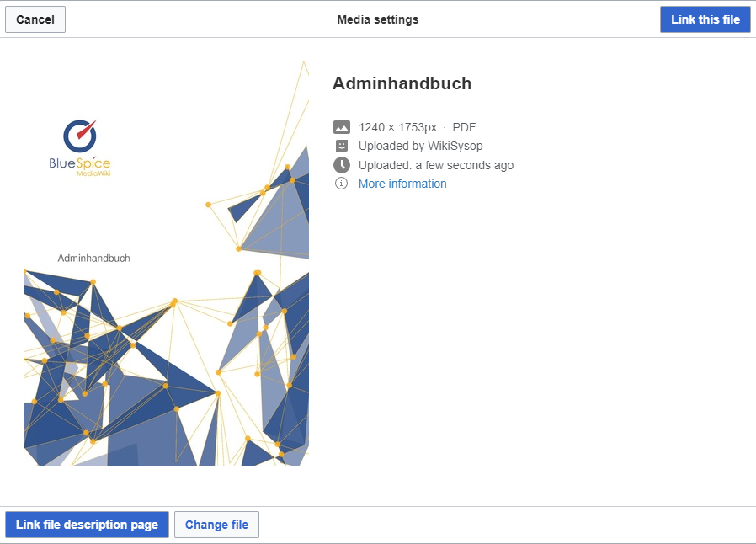Click the Adminhandbuch file title heading
756x544 pixels.
pos(402,83)
